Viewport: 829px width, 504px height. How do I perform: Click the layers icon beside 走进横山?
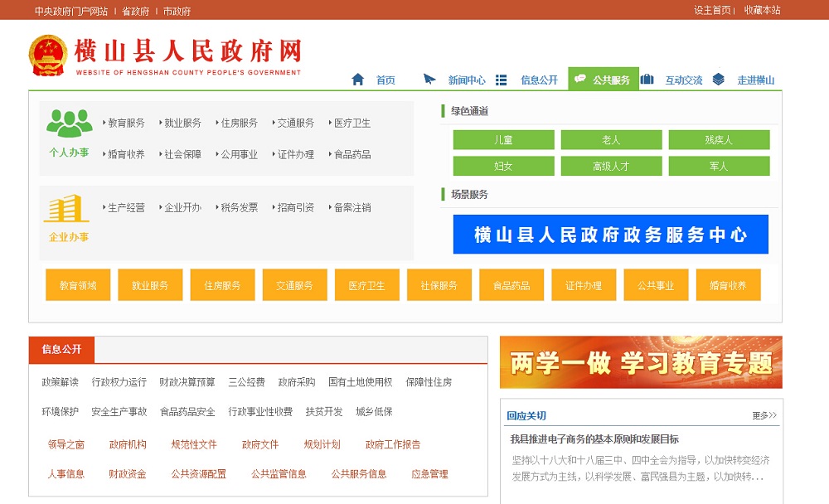coord(719,80)
